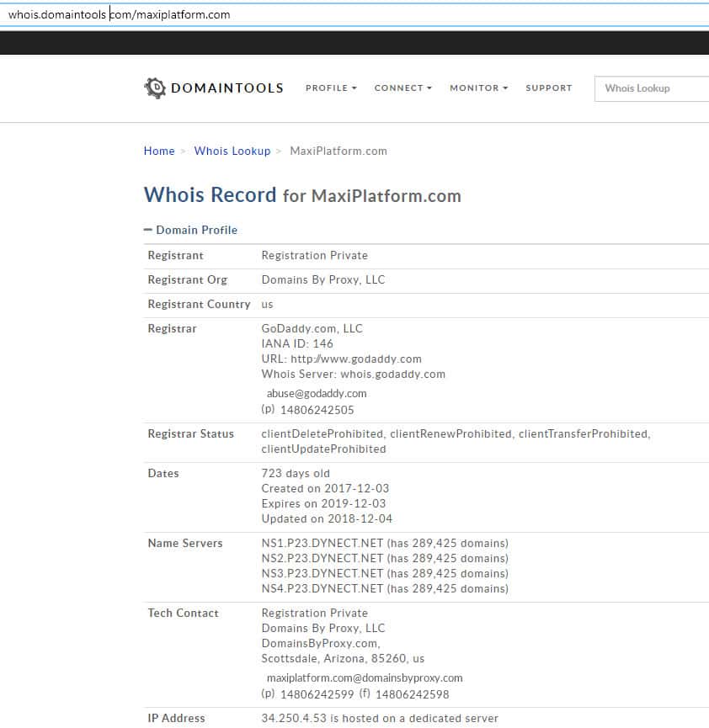Focus the Whois Lookup search field
Image resolution: width=709 pixels, height=728 pixels.
pyautogui.click(x=652, y=88)
